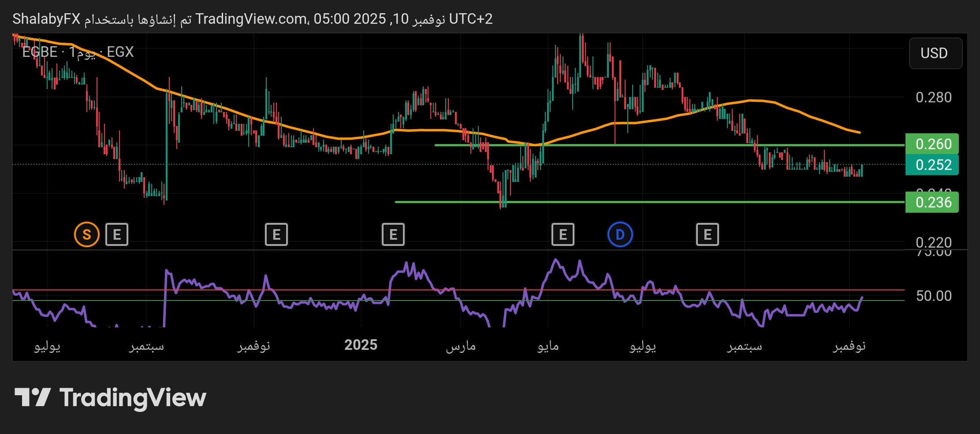Click the orange S split marker
The height and width of the screenshot is (434, 980).
86,234
